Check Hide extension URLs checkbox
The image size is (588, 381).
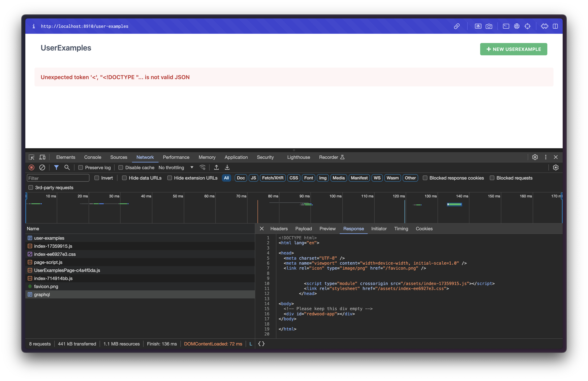[169, 178]
